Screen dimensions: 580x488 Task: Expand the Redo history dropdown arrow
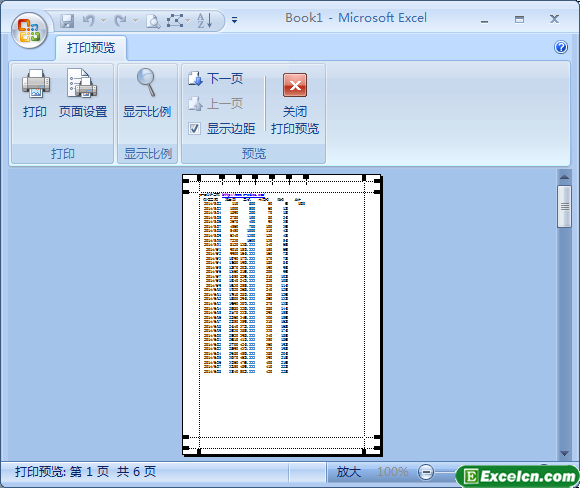[135, 21]
